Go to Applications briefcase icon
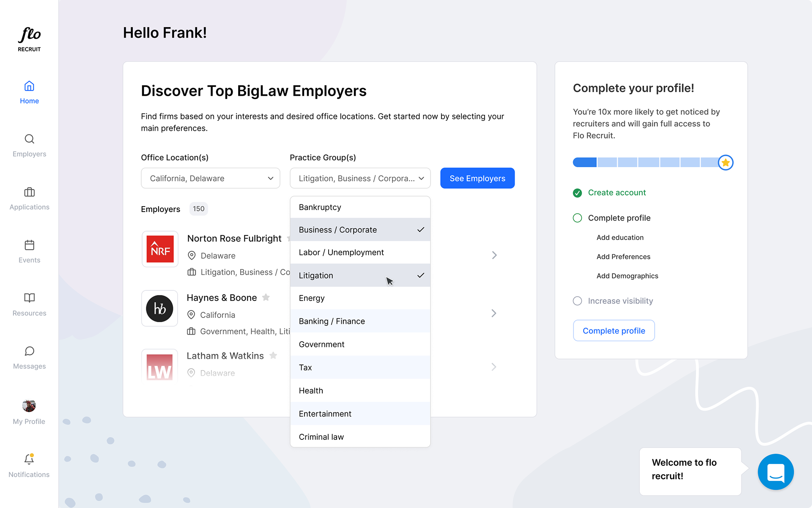 point(29,192)
